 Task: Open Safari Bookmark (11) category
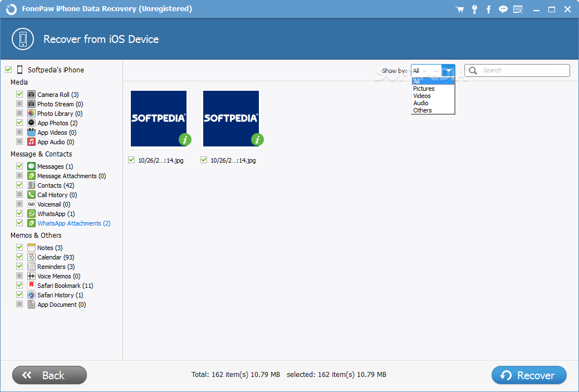65,286
